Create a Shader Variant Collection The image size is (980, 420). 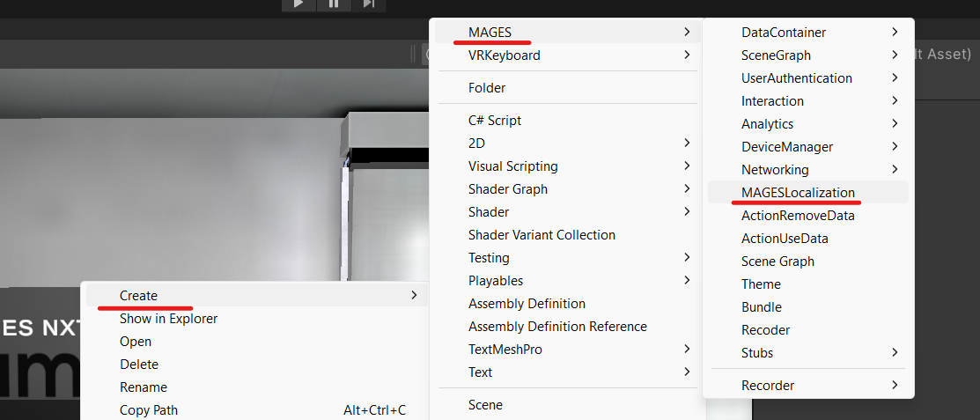click(x=568, y=235)
